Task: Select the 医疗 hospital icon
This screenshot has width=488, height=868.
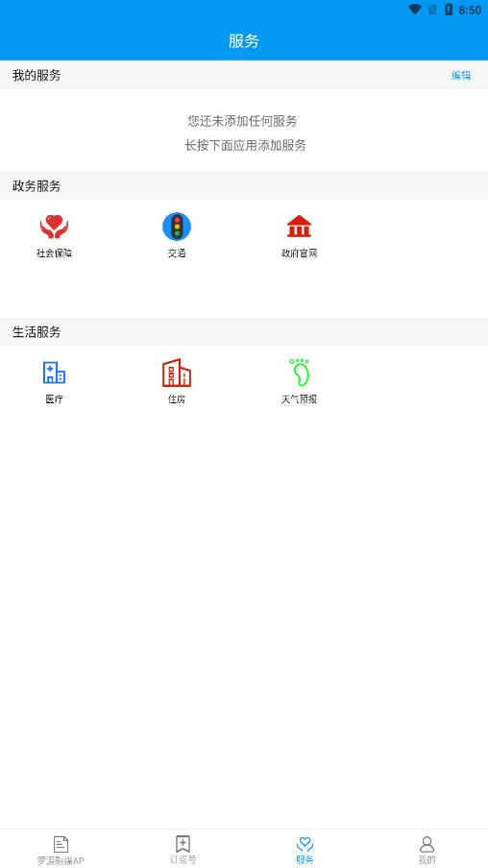Action: coord(54,373)
